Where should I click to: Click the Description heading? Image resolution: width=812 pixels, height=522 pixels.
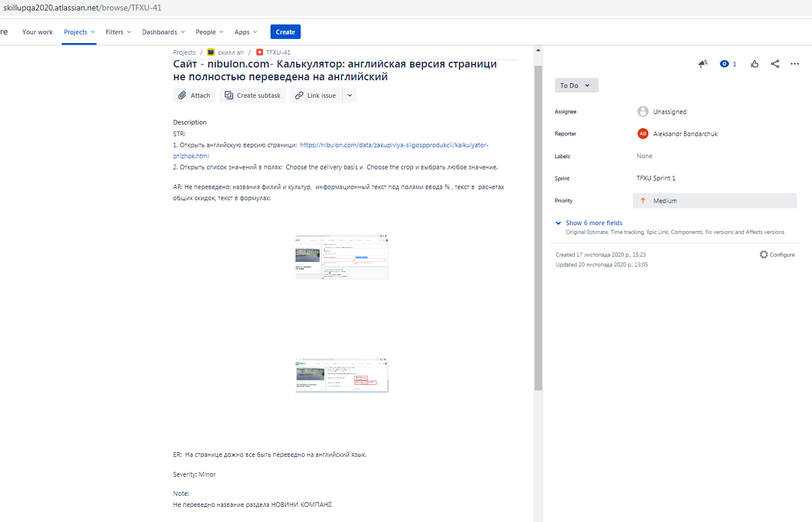pyautogui.click(x=190, y=122)
